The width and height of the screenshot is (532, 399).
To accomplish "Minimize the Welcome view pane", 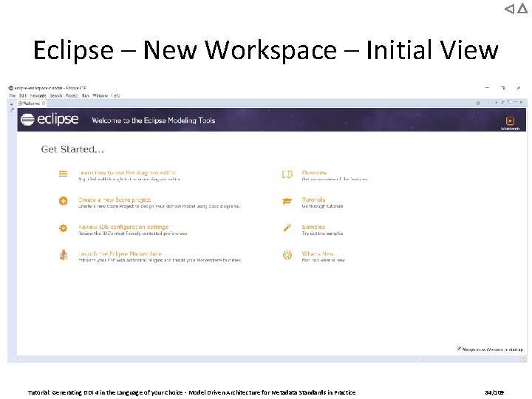I will [x=515, y=102].
